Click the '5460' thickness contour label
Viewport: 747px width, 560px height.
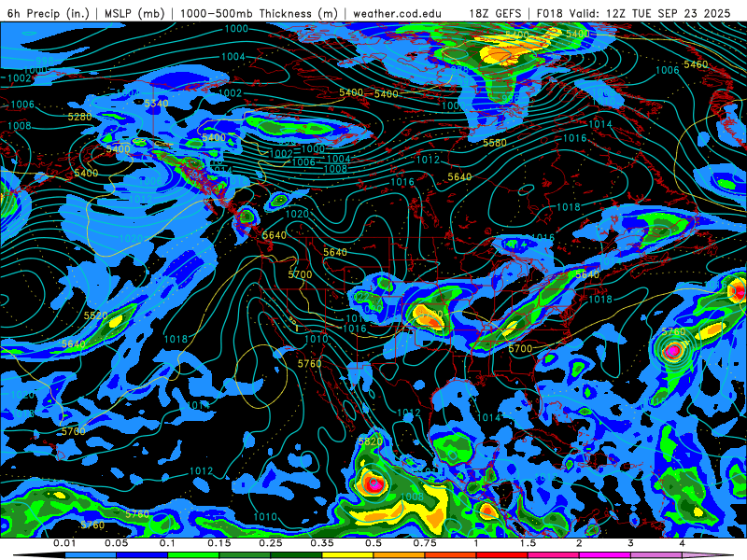coord(696,64)
